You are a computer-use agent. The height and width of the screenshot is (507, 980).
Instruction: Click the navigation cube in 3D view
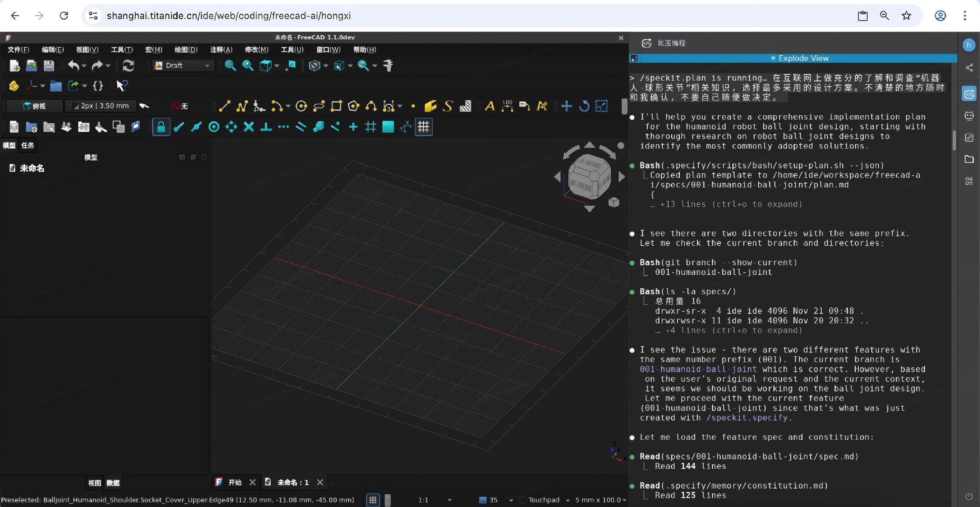[589, 177]
